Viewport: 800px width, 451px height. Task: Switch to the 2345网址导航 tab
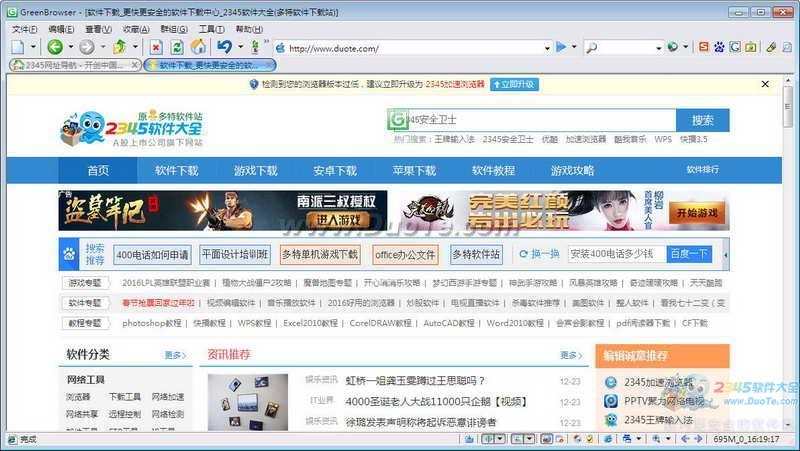point(72,65)
